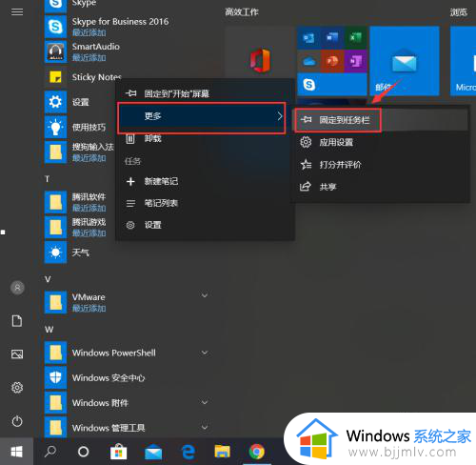Open the hamburger menu in Start
Screen dimensions: 476x465
coord(17,12)
